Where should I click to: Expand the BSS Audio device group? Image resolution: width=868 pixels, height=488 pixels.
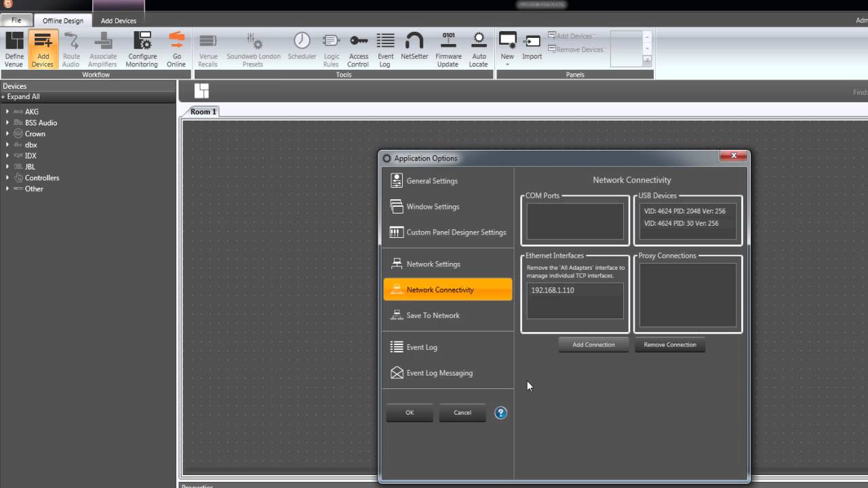point(7,123)
